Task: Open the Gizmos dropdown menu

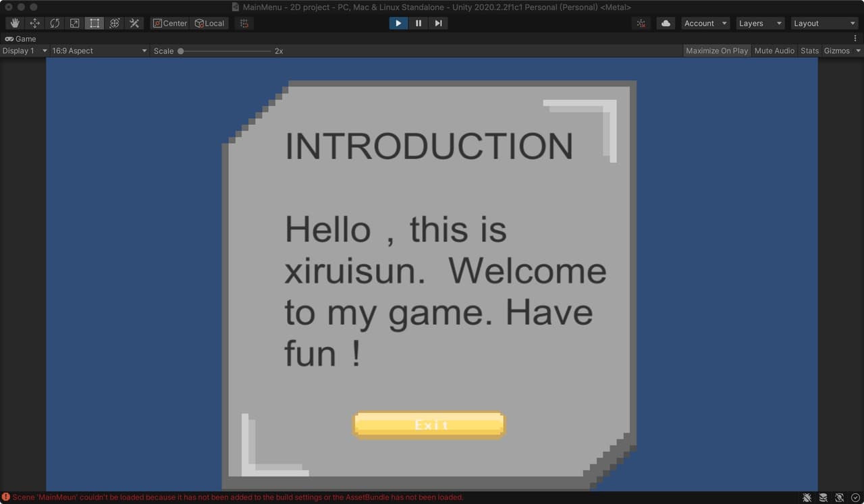Action: 842,51
